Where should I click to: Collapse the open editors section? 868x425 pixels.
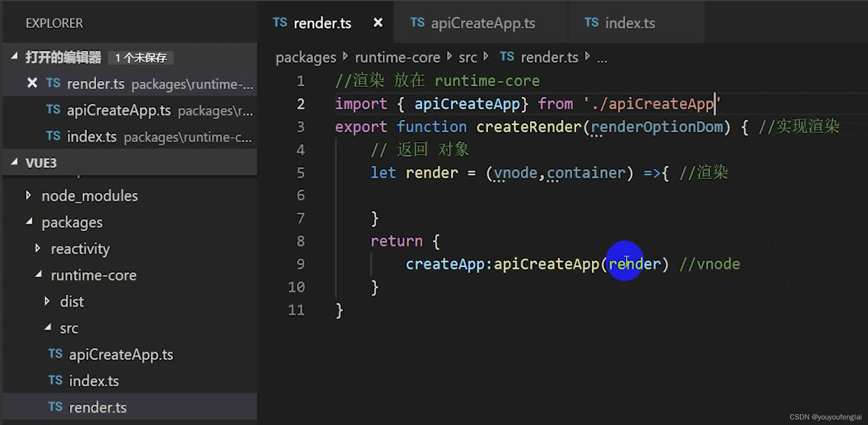tap(15, 57)
